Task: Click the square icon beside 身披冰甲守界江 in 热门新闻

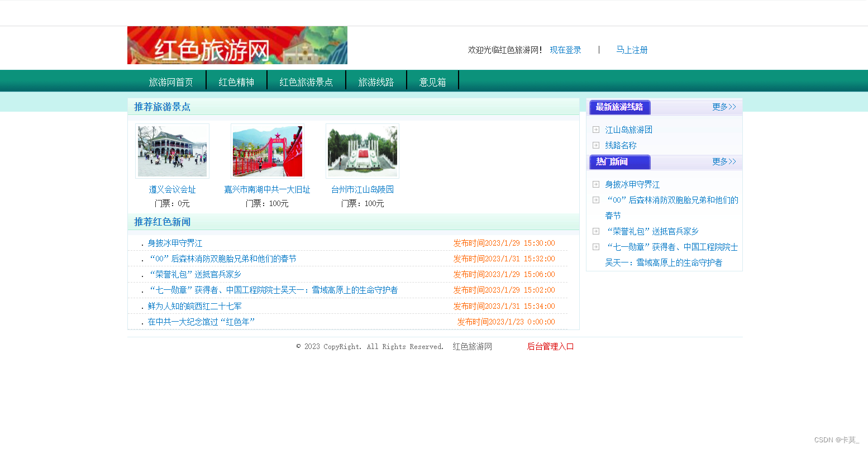Action: tap(595, 184)
